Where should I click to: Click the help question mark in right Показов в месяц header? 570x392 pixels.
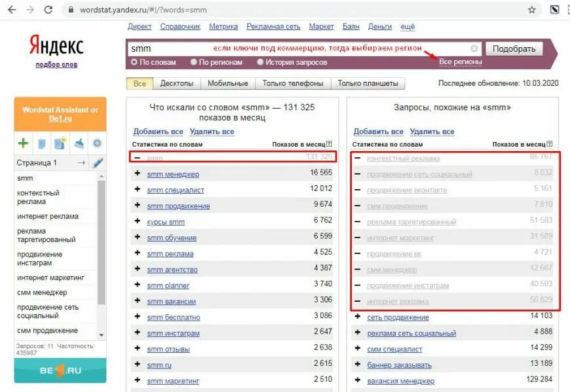click(x=550, y=144)
